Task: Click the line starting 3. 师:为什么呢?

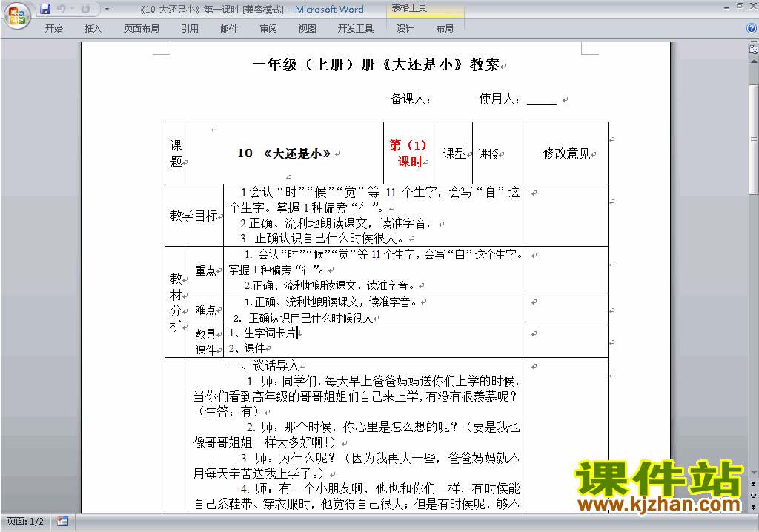Action: click(380, 458)
